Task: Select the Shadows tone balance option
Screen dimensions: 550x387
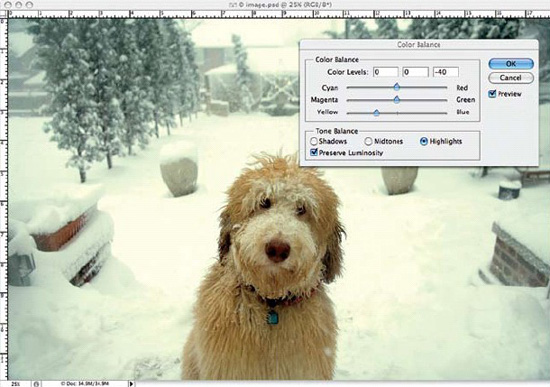Action: pyautogui.click(x=314, y=141)
